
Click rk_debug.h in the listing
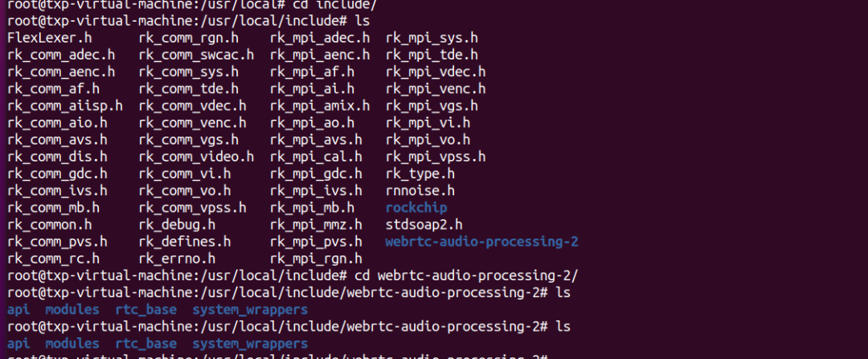[x=177, y=224]
